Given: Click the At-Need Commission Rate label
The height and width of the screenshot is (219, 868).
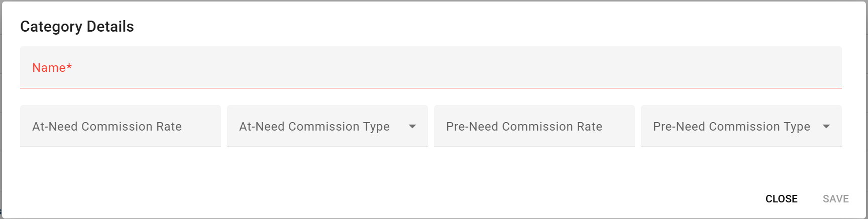Looking at the screenshot, I should pyautogui.click(x=106, y=127).
